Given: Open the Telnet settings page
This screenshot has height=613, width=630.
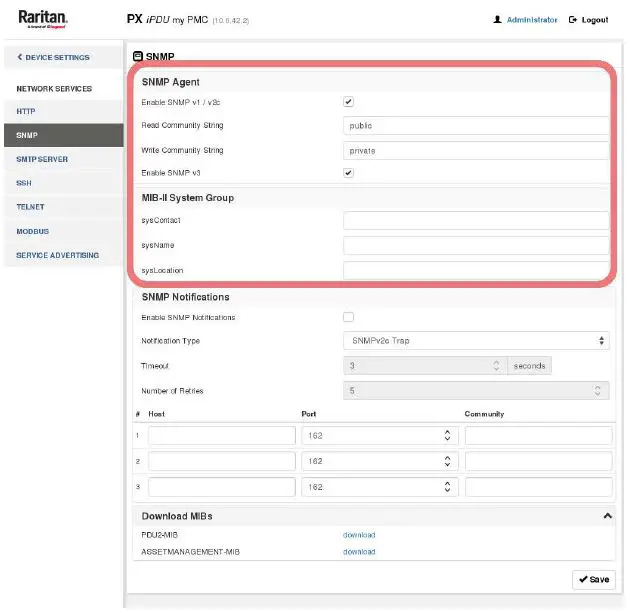Looking at the screenshot, I should click(63, 207).
